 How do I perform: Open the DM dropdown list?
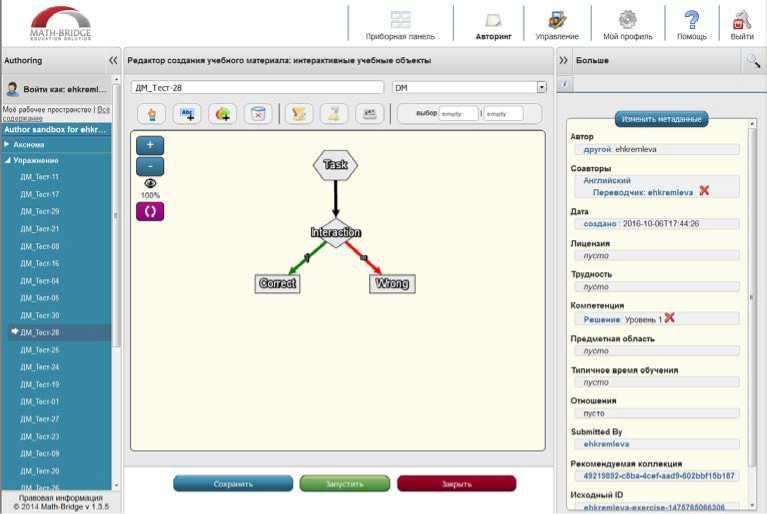pos(541,88)
